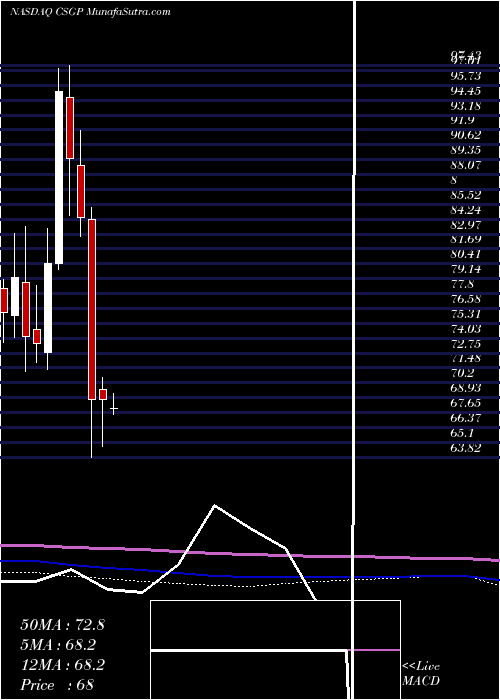Click the 65.1 price label
Screen dimensions: 500x700
pos(462,433)
